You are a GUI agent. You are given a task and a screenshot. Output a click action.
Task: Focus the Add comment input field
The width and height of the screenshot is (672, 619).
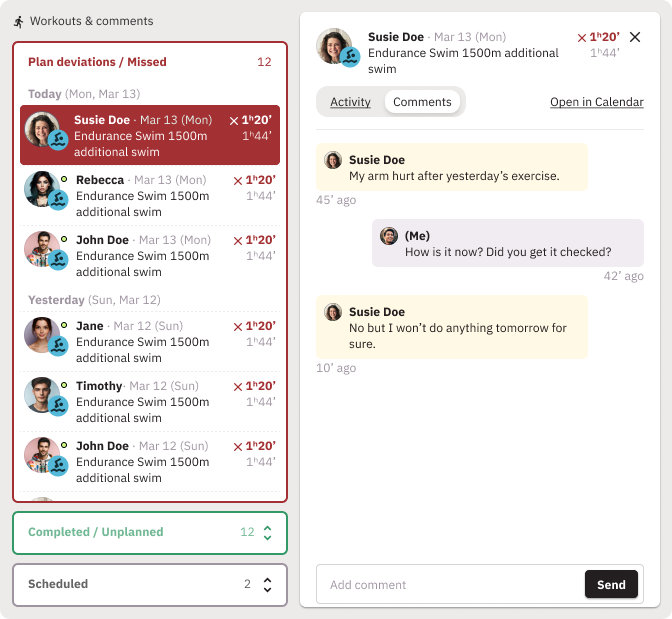coord(450,585)
